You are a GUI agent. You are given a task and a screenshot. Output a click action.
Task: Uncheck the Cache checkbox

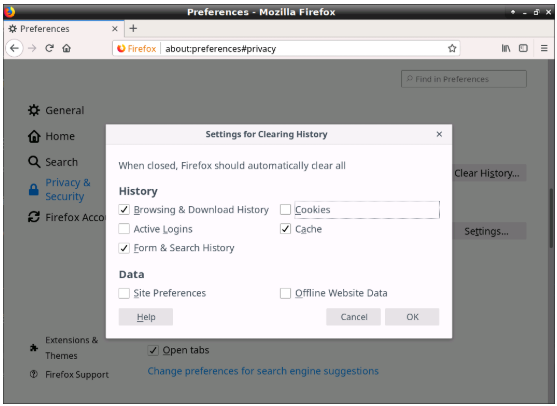pos(285,229)
